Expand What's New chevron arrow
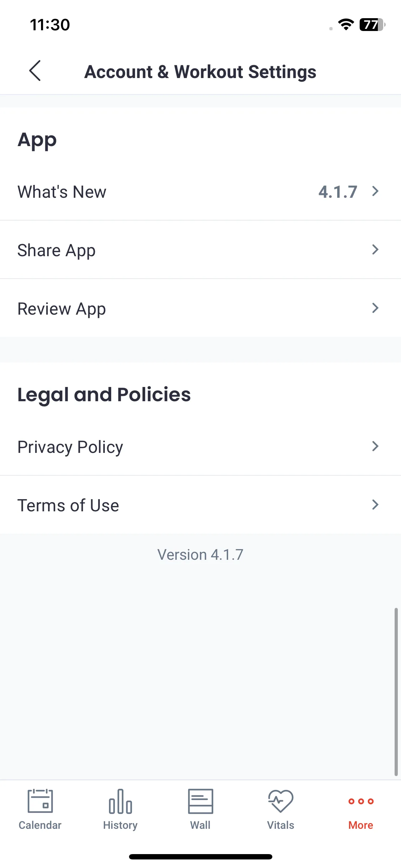 (375, 191)
